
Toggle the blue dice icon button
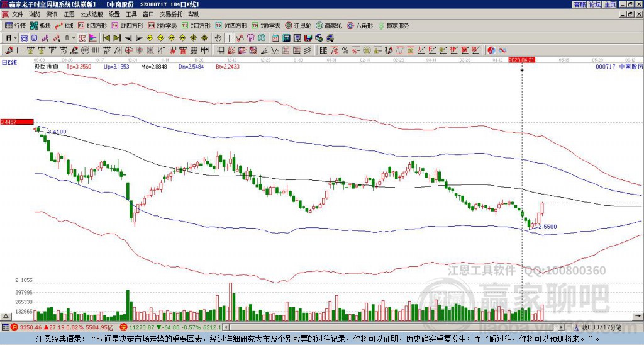click(24, 38)
